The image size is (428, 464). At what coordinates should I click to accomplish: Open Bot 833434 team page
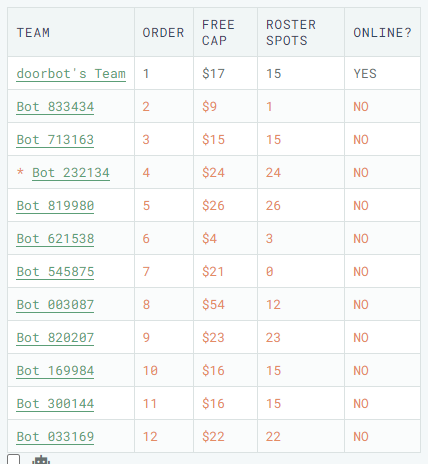pyautogui.click(x=55, y=107)
